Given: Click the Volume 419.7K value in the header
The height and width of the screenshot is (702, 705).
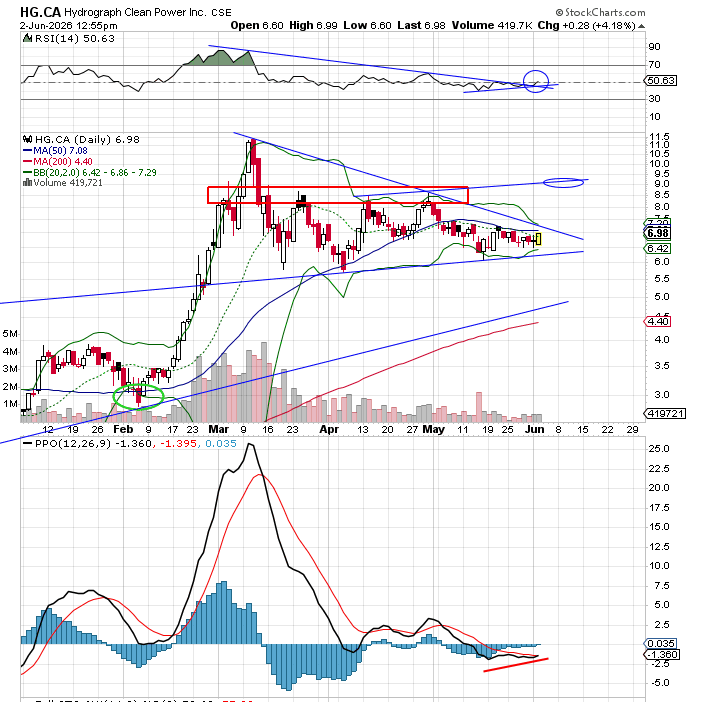Looking at the screenshot, I should [x=491, y=26].
